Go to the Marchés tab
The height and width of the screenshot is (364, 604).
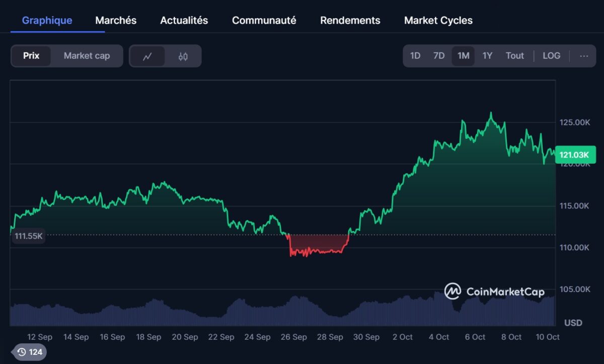coord(116,21)
